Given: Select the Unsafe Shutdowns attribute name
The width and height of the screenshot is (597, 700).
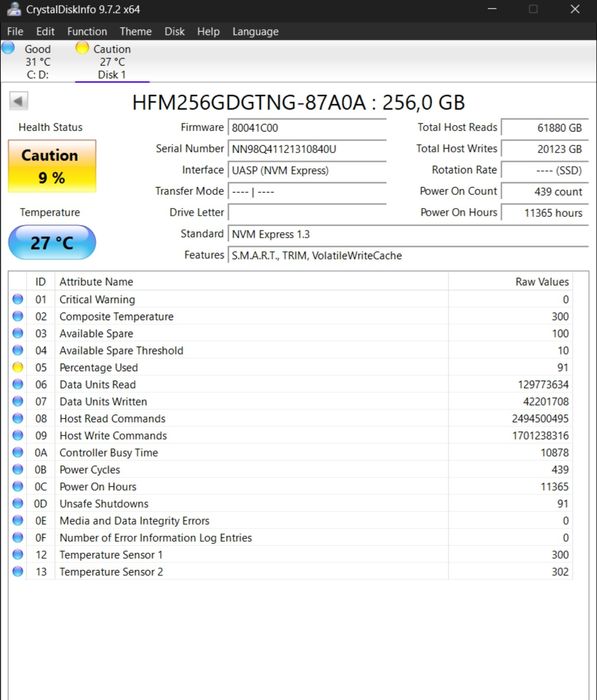Looking at the screenshot, I should pyautogui.click(x=104, y=503).
